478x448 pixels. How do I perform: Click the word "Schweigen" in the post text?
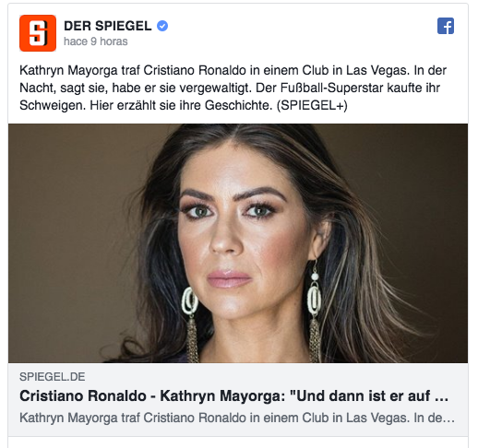click(x=52, y=105)
